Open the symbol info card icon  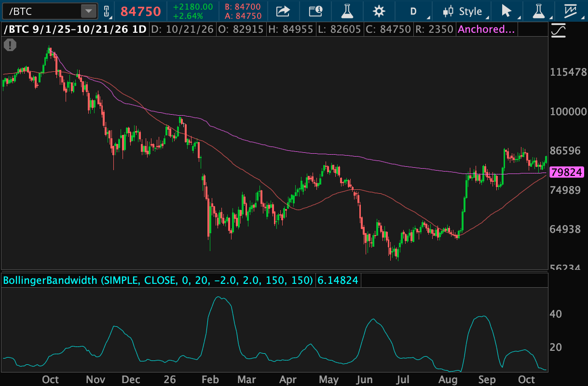[x=316, y=11]
